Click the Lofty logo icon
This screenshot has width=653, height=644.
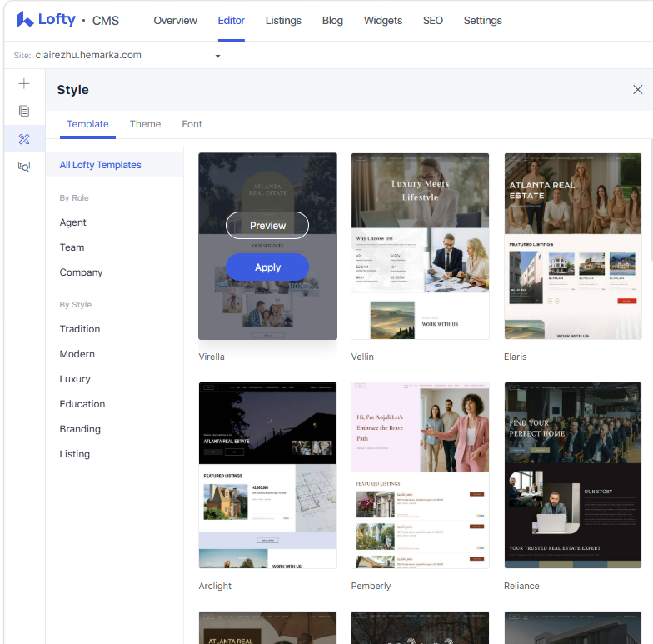click(x=25, y=19)
